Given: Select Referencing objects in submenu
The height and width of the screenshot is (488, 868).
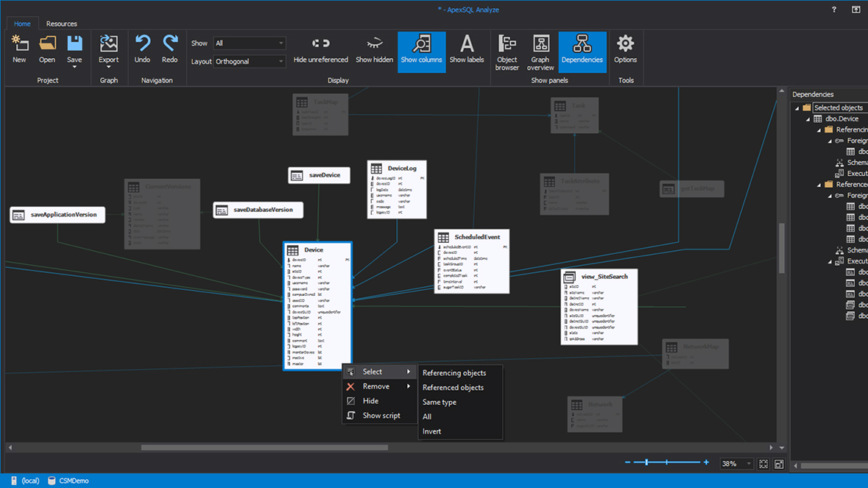Looking at the screenshot, I should (x=460, y=373).
